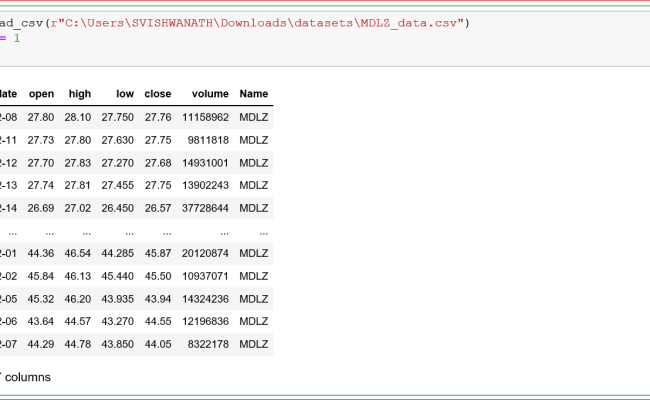650x400 pixels.
Task: Select high value 27.02
Action: 78,208
